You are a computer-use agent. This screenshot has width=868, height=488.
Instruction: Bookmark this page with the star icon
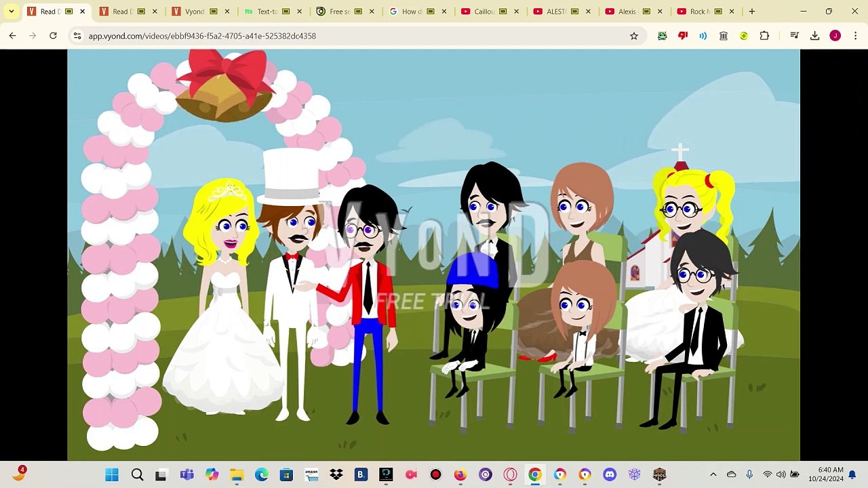pos(634,36)
